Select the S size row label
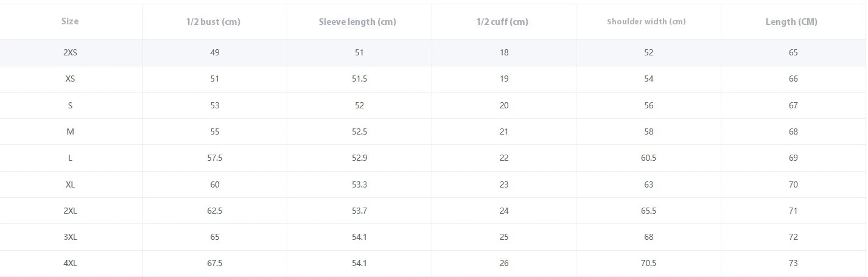868x277 pixels. [70, 105]
